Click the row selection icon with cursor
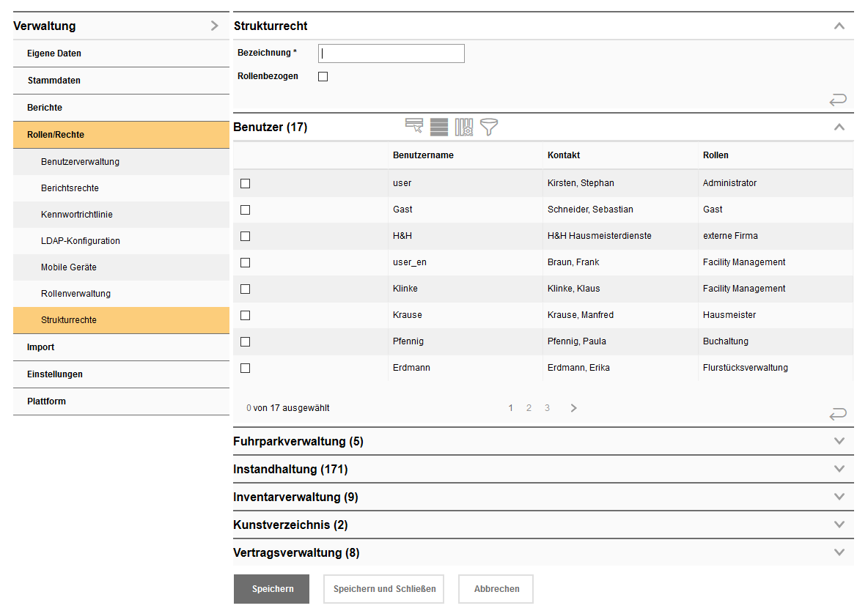 414,127
